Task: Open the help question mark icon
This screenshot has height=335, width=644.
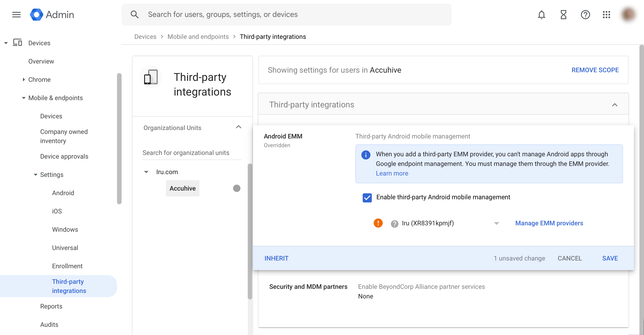Action: [x=585, y=14]
